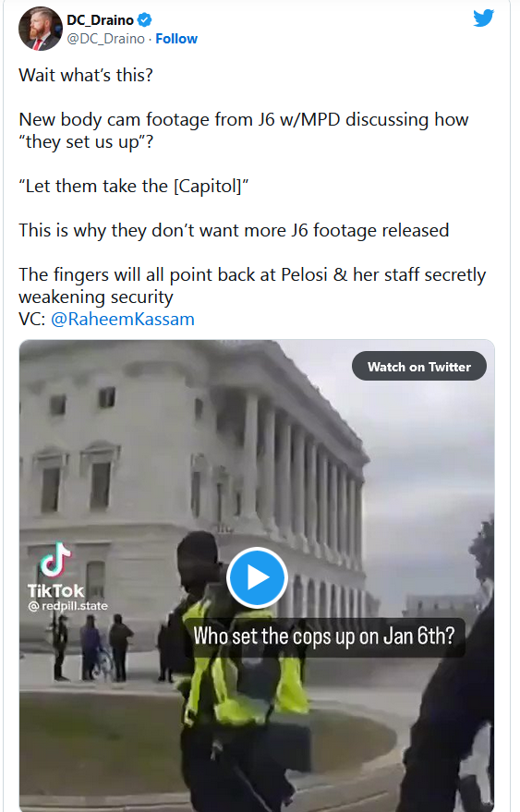Screen dimensions: 520x812
Task: Click the @DC_Draino handle
Action: [x=105, y=39]
